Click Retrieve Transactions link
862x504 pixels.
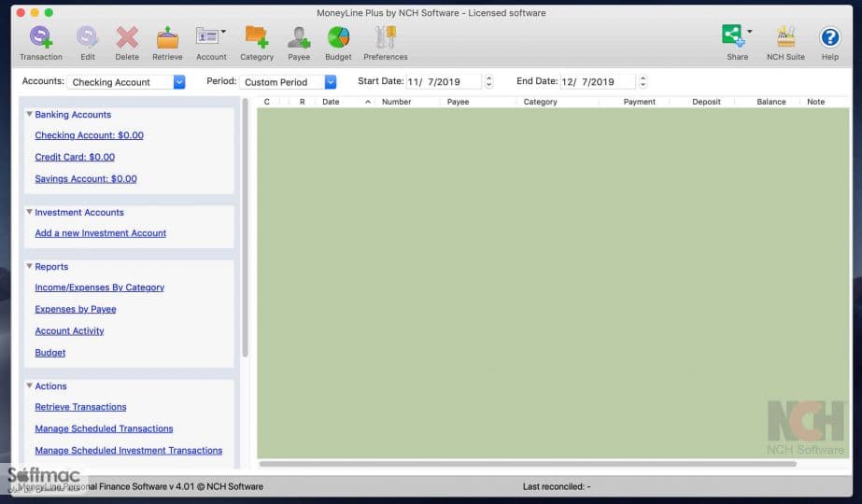coord(81,407)
